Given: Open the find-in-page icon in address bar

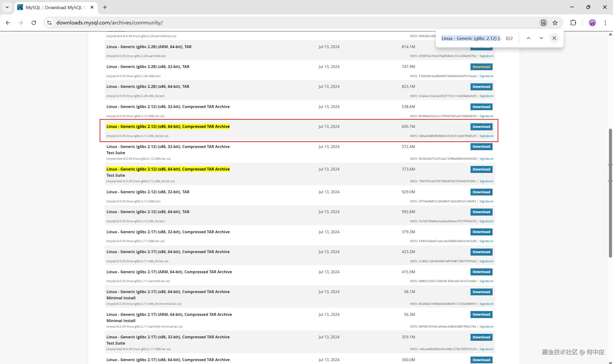Looking at the screenshot, I should (543, 23).
